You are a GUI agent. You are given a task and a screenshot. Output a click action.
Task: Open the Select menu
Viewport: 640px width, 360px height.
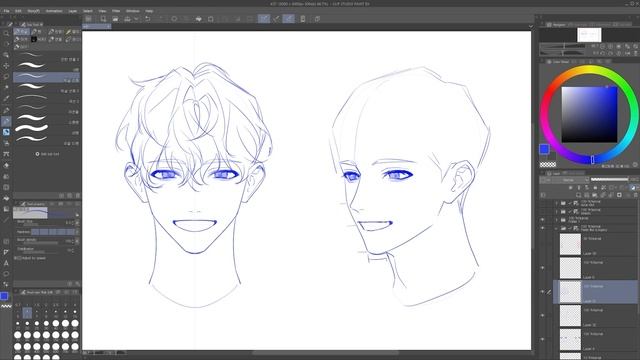point(88,11)
